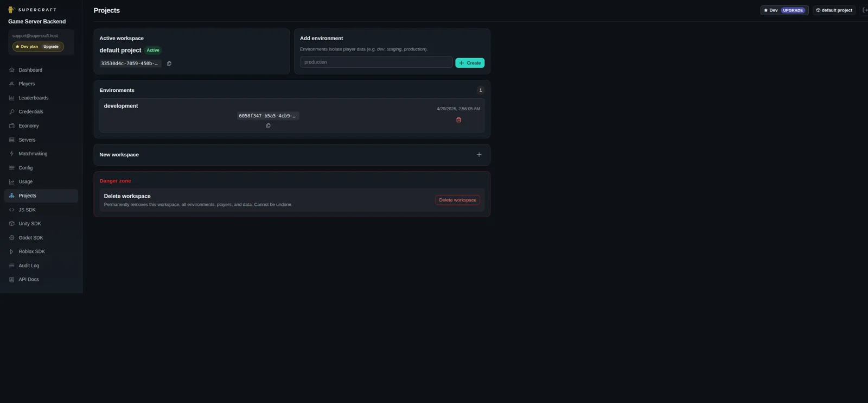Screen dimensions: 868x403
Task: Click the Credentials key icon
Action: (11, 112)
